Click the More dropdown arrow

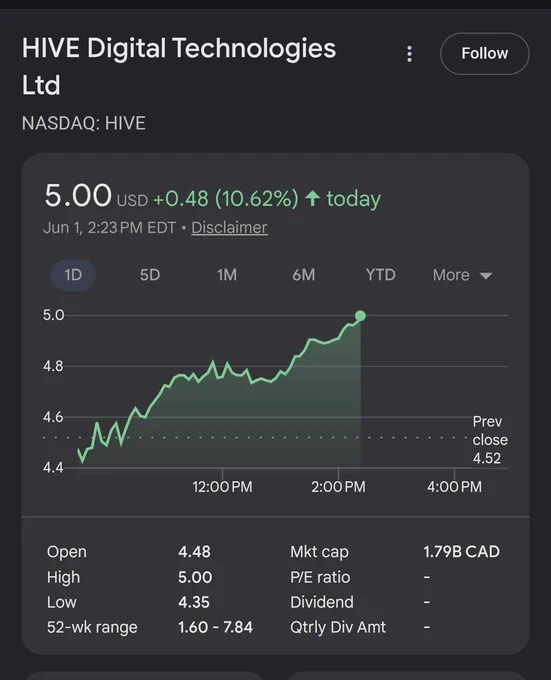coord(486,276)
